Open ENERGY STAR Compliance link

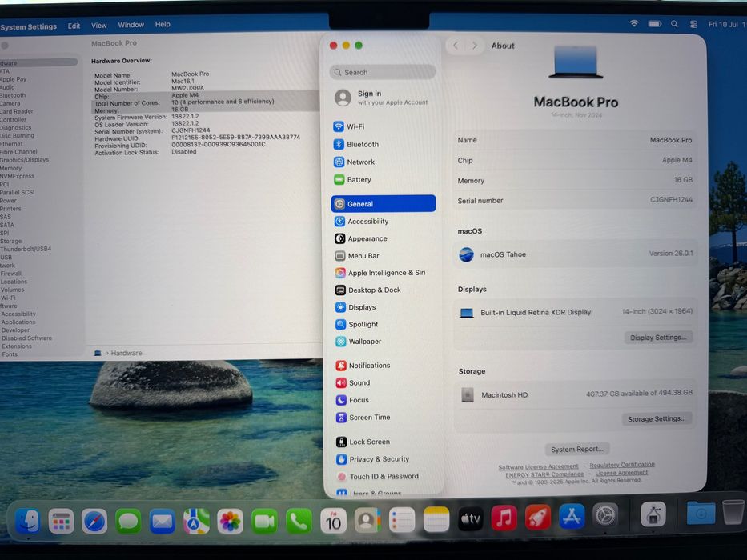544,474
